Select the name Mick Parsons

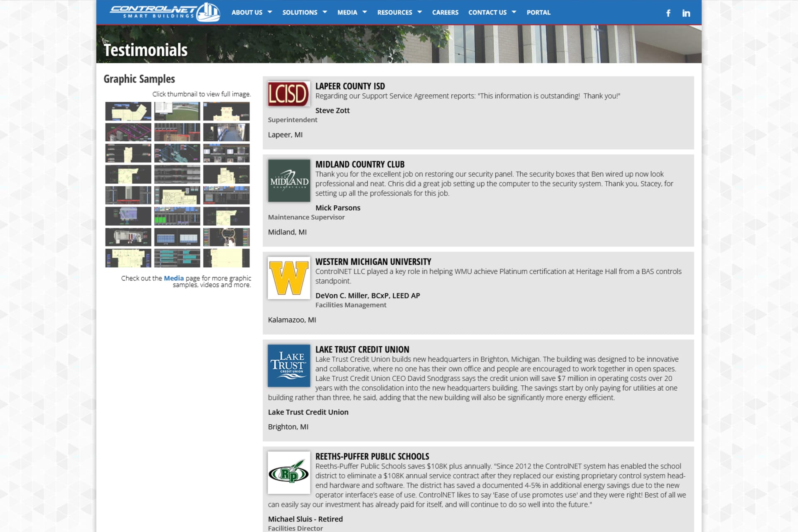(x=338, y=208)
